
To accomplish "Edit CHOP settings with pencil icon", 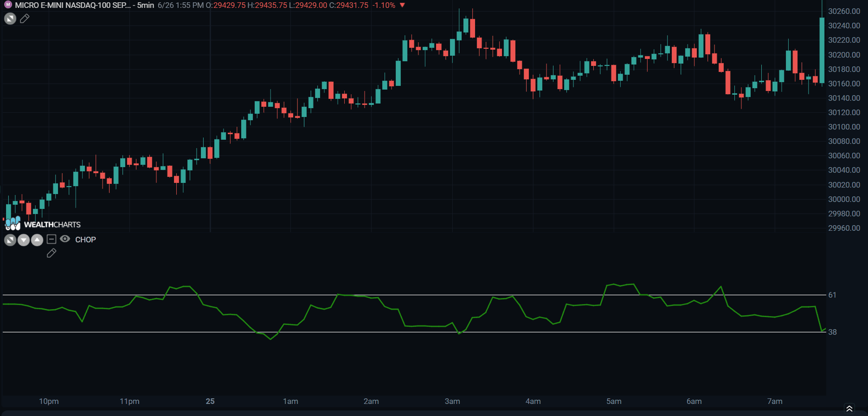I will point(51,253).
